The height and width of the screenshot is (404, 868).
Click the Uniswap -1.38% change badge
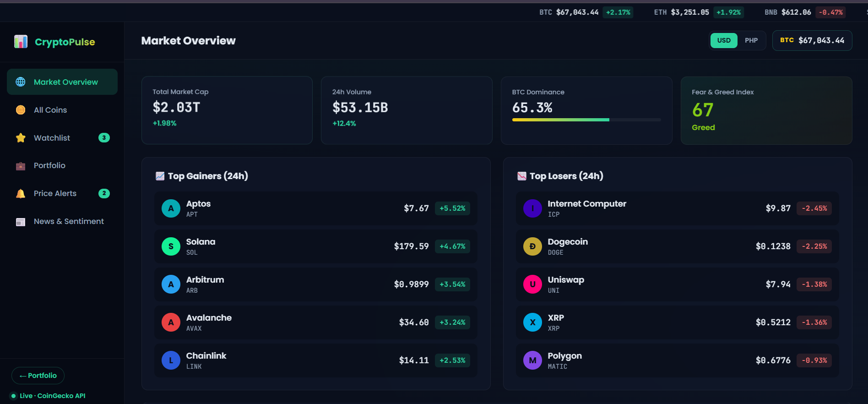click(x=814, y=284)
